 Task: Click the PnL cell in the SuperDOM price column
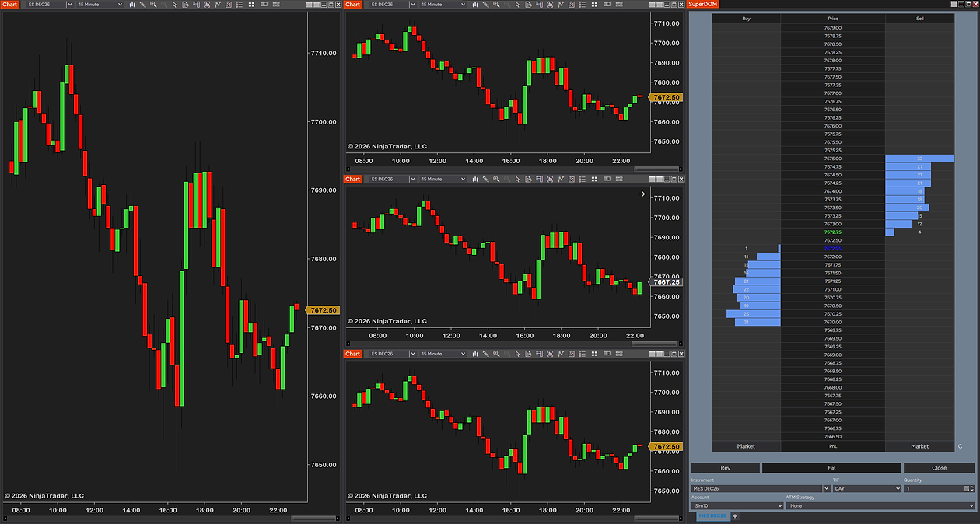pos(832,446)
